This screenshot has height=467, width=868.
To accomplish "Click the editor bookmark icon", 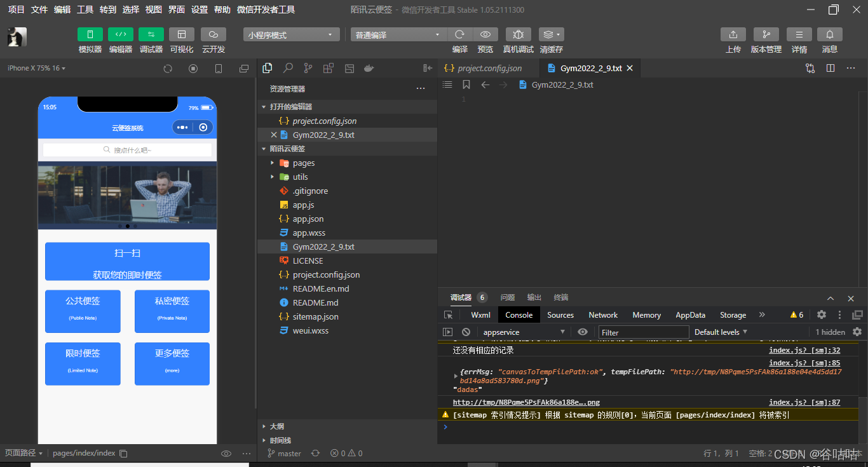I will (x=466, y=85).
